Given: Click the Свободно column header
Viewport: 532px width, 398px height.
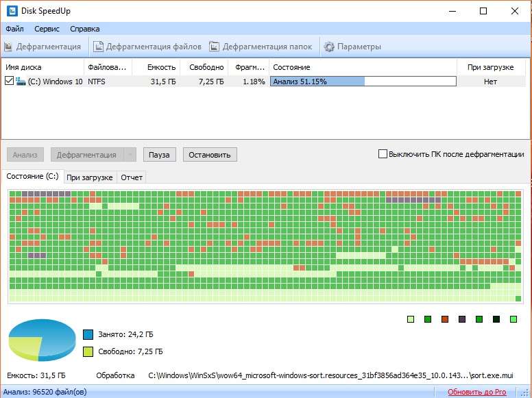Looking at the screenshot, I should (204, 67).
